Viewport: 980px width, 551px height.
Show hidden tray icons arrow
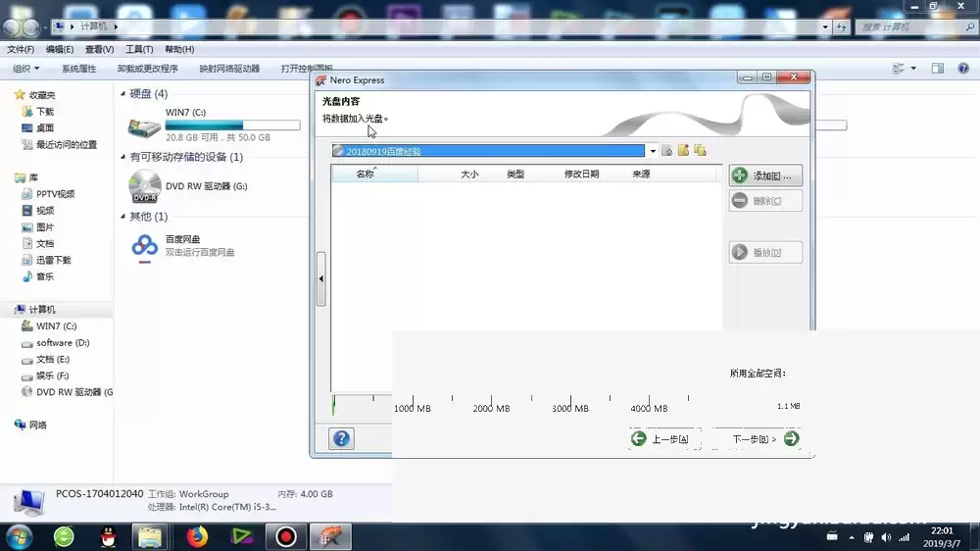point(852,537)
